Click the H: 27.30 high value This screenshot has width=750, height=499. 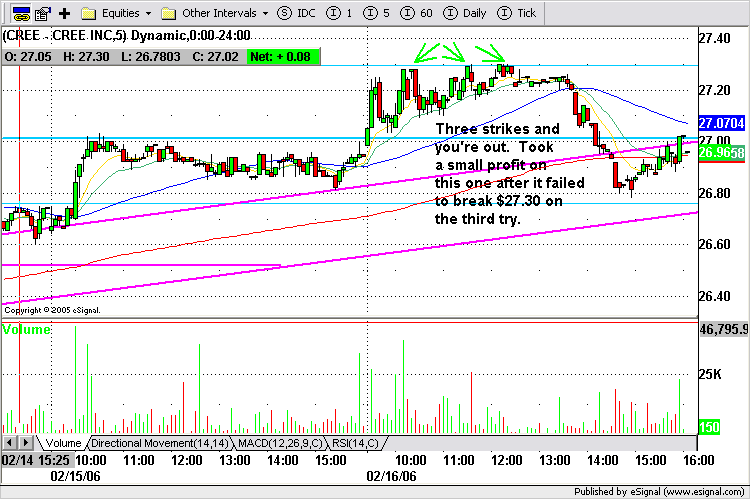86,56
